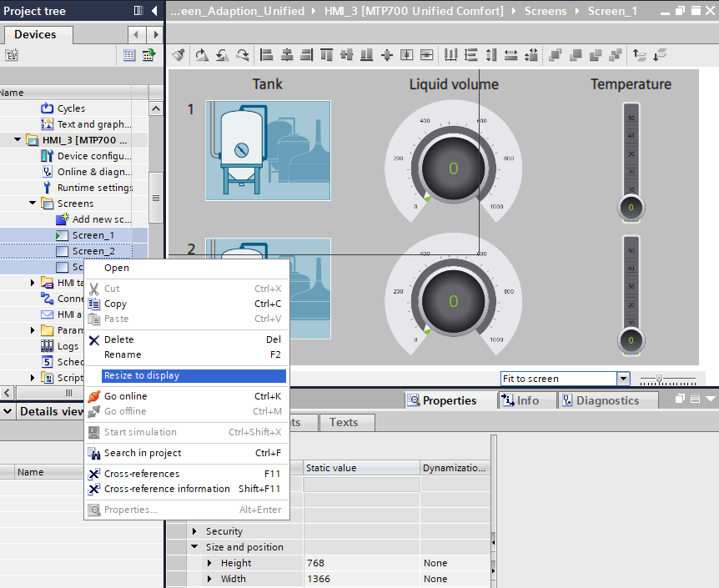
Task: Click the format painter icon in toolbar
Action: [178, 55]
